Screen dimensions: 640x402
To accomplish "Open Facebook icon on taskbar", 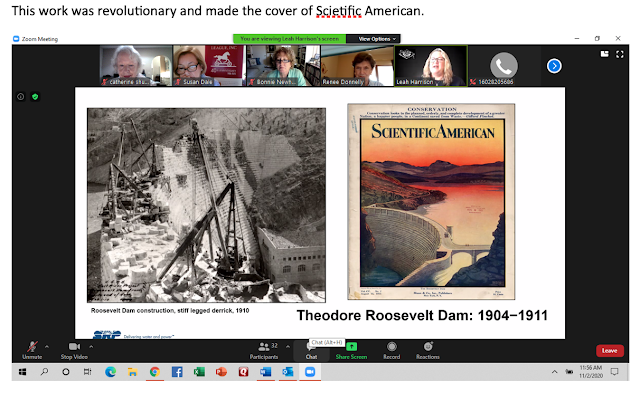I will click(177, 372).
